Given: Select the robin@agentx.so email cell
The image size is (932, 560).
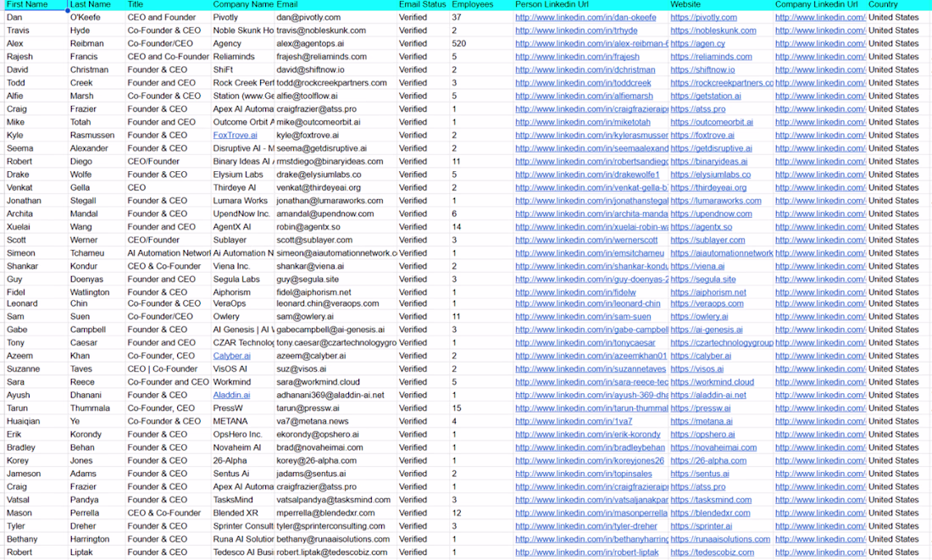Looking at the screenshot, I should [336, 226].
